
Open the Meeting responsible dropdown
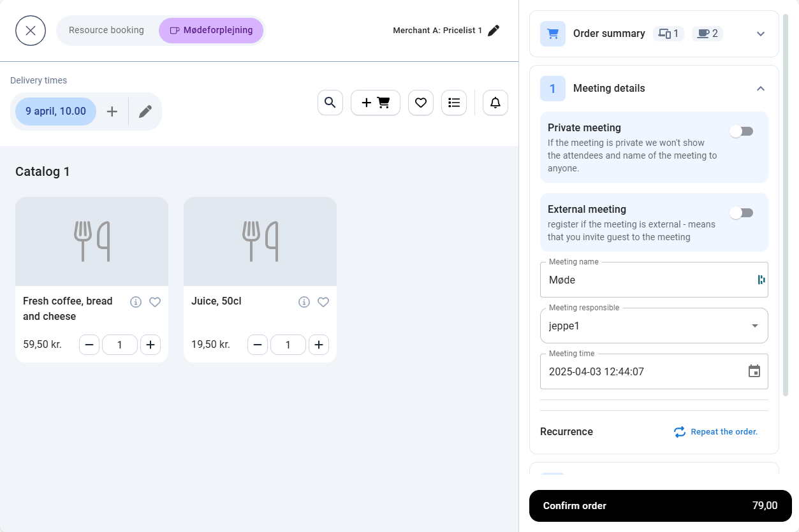click(654, 326)
